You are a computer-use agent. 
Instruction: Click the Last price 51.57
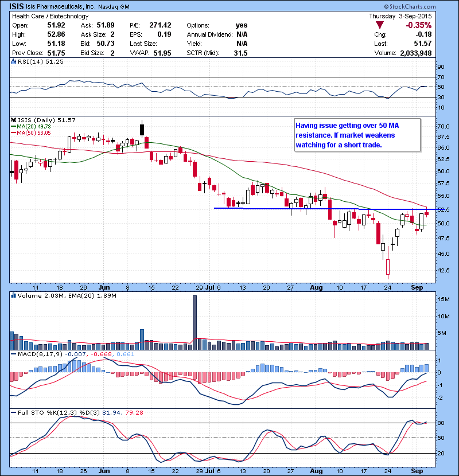point(423,44)
